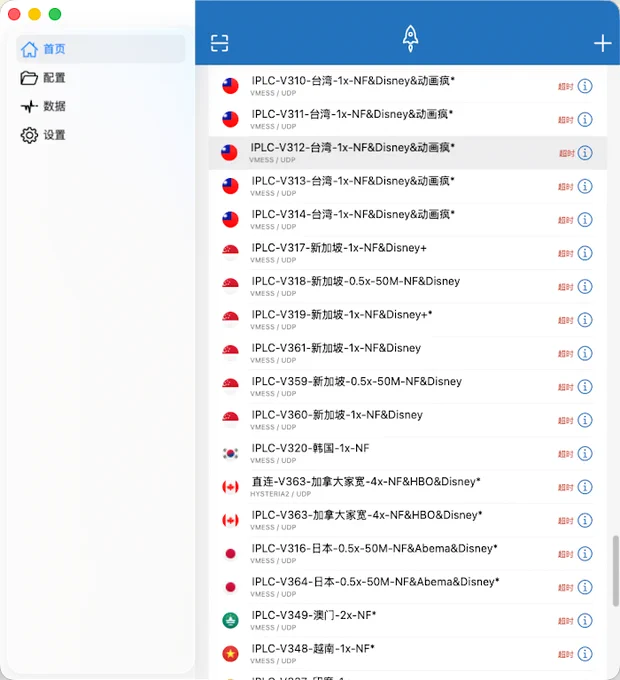Open the 数据 sidebar item

click(x=101, y=106)
